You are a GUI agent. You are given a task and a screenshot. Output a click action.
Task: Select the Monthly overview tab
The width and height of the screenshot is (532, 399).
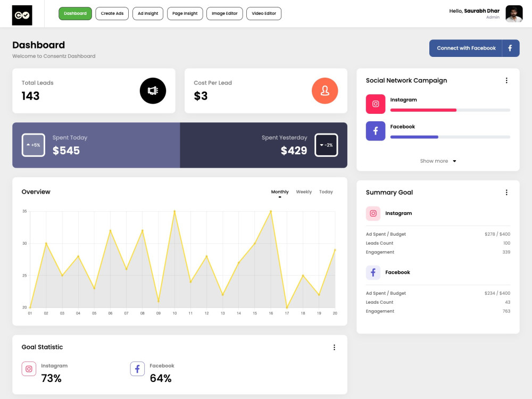pyautogui.click(x=280, y=192)
